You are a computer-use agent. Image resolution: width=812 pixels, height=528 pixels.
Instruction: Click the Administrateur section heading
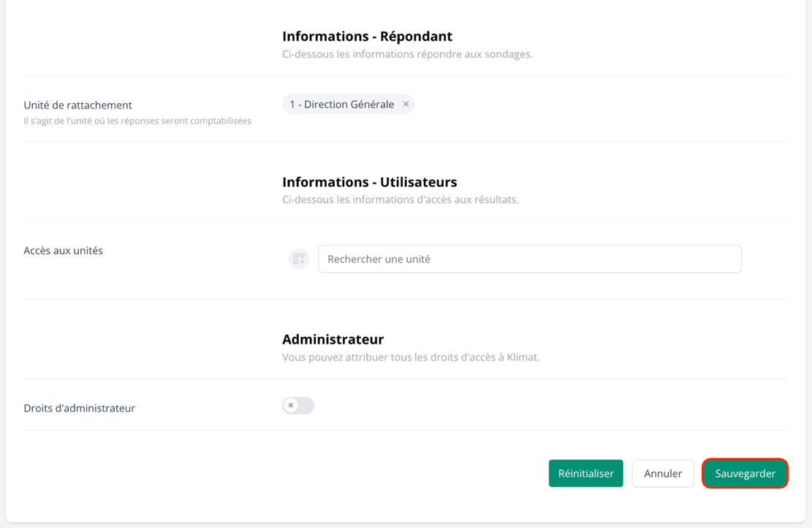[333, 339]
